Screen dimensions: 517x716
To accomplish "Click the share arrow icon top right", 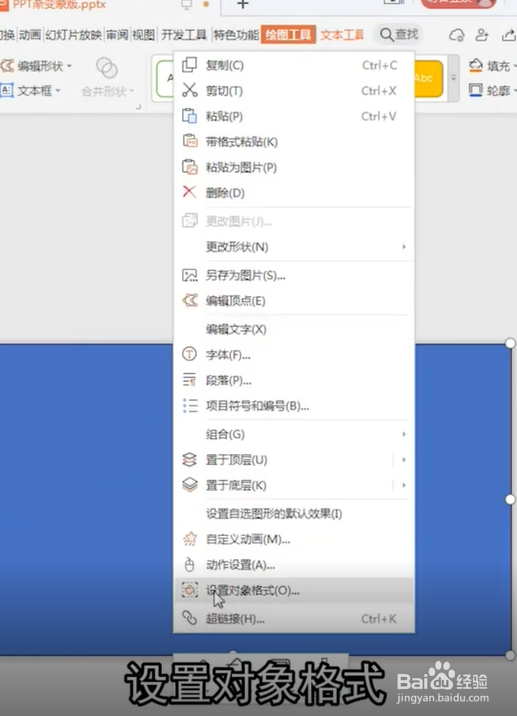I will [509, 35].
